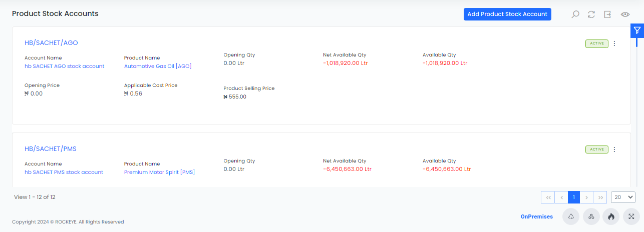This screenshot has height=232, width=644.
Task: Click the export icon in the header
Action: tap(607, 14)
